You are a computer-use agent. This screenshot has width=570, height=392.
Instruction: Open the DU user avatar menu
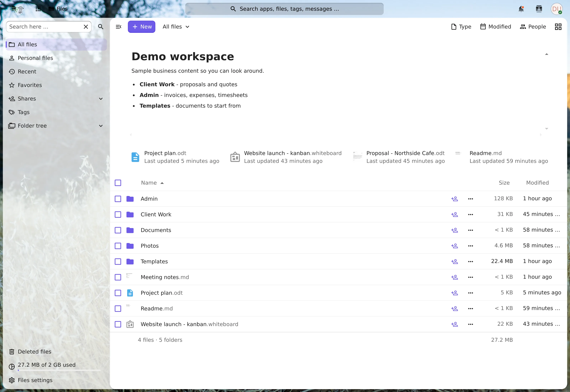(556, 9)
